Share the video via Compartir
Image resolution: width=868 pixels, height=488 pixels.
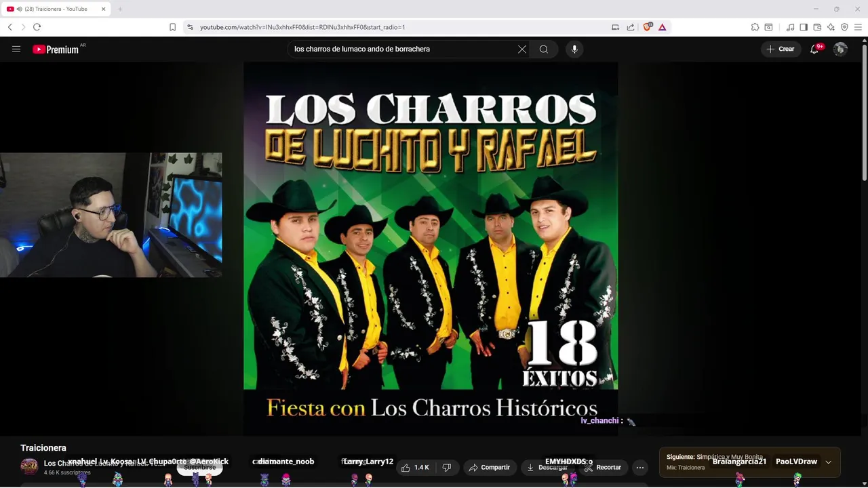coord(490,468)
